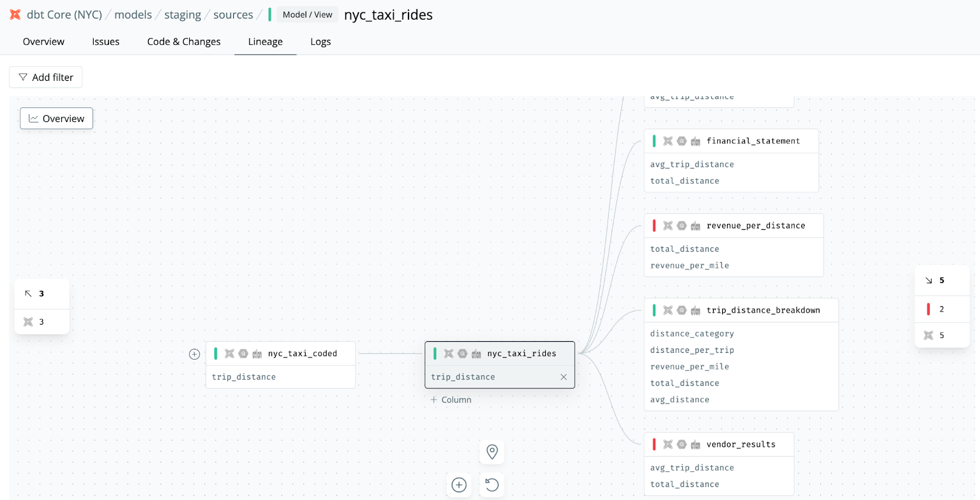Go to staging breadcrumb folder
This screenshot has height=500, width=980.
point(183,15)
